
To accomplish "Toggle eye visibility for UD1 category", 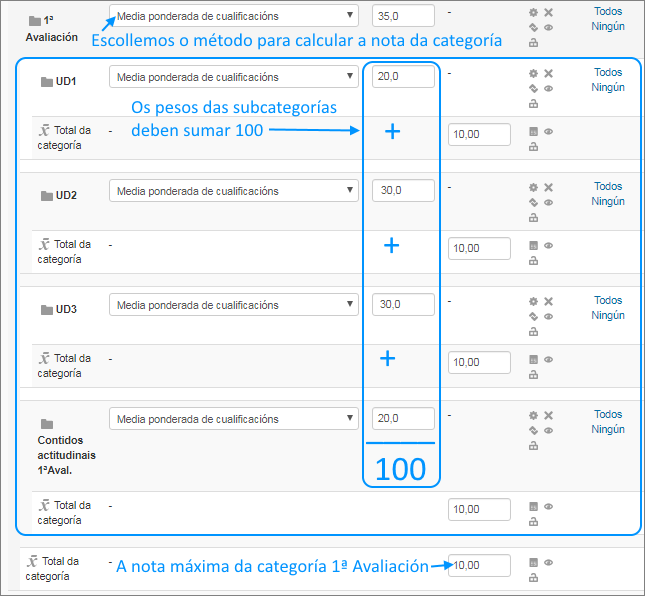I will click(548, 88).
